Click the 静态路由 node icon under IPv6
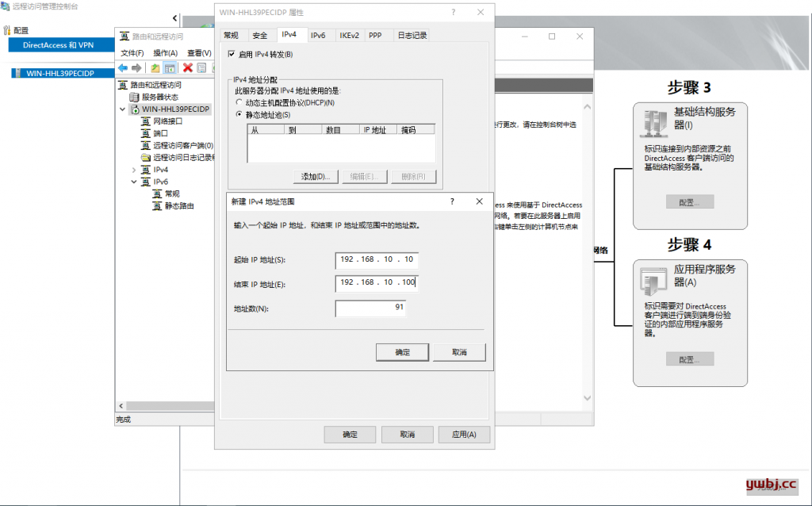 pos(157,206)
